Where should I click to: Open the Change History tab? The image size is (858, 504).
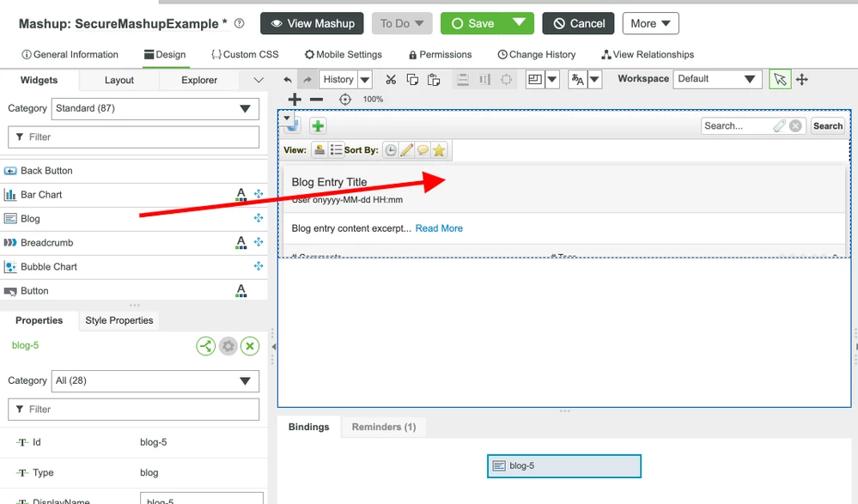point(536,55)
